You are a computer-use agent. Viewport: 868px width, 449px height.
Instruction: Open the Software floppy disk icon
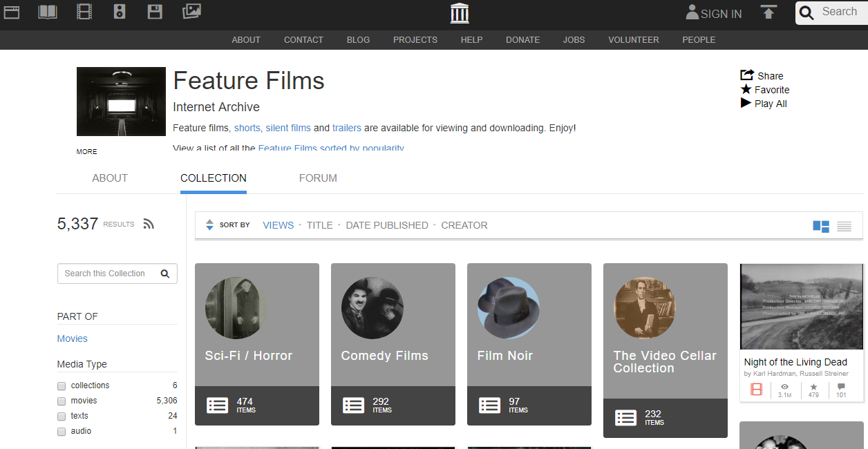155,11
